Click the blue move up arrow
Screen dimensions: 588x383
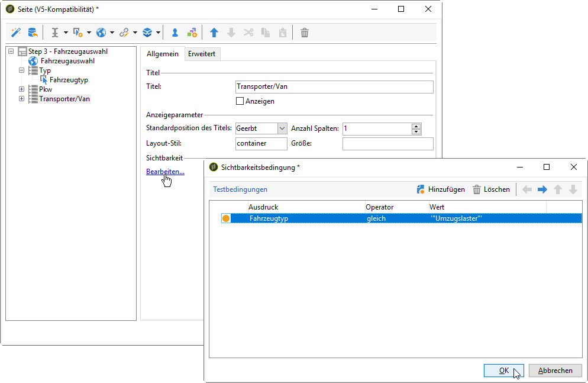pos(214,33)
